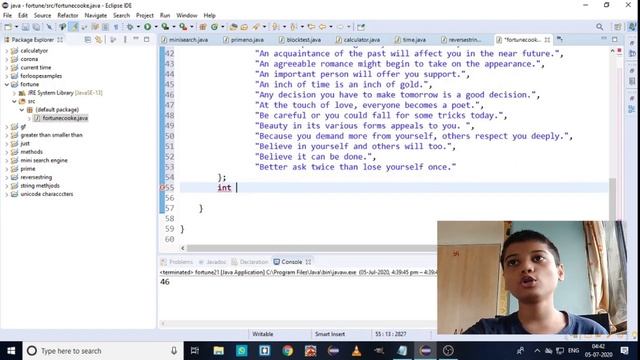Click the Coverage run icon
Image resolution: width=640 pixels, height=360 pixels.
coord(165,27)
